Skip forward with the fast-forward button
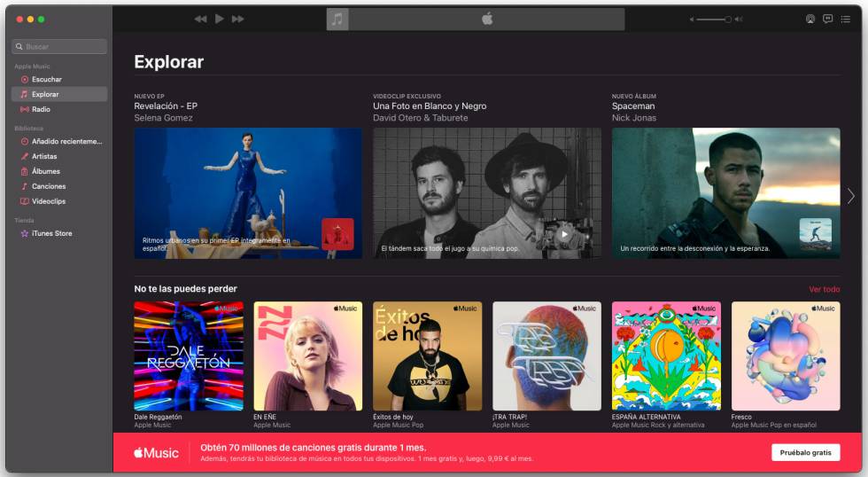 tap(238, 19)
